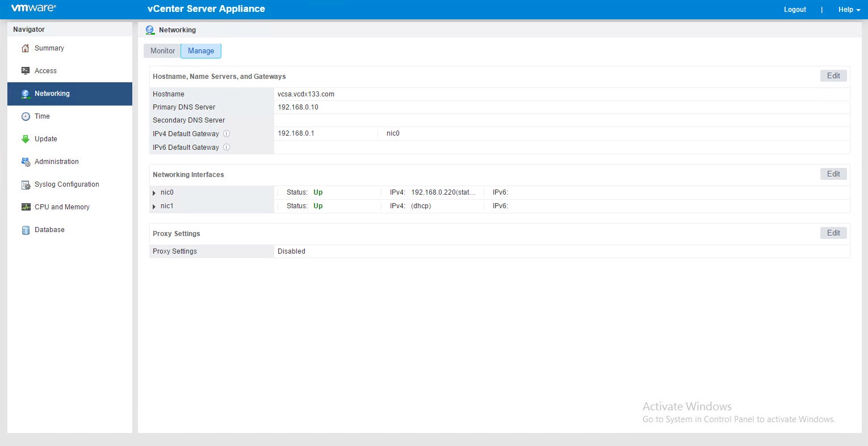868x446 pixels.
Task: Log out using the Logout link
Action: pos(795,10)
